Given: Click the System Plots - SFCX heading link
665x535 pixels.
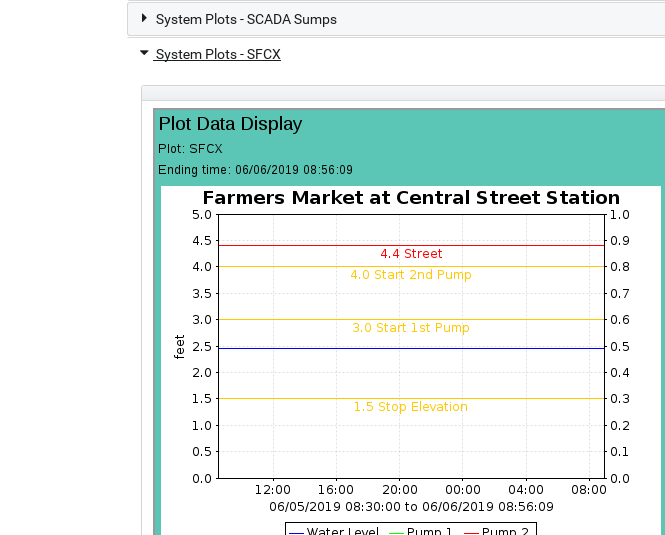Looking at the screenshot, I should (x=218, y=54).
